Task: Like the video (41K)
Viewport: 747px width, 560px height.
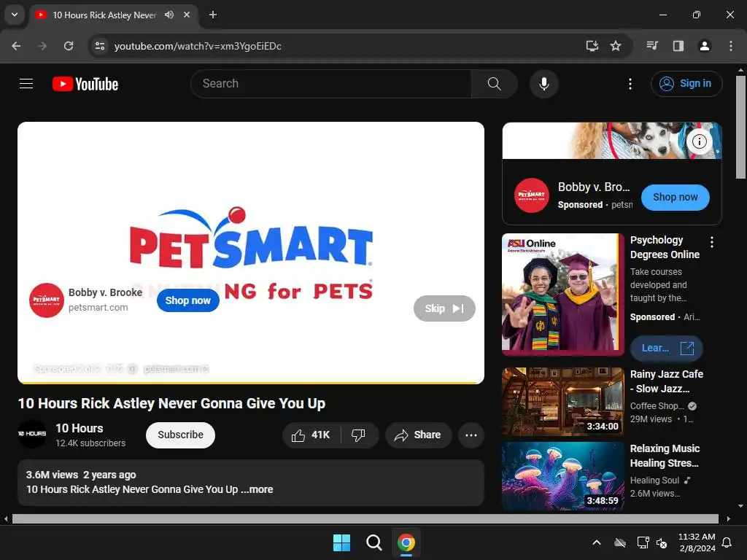Action: [311, 435]
